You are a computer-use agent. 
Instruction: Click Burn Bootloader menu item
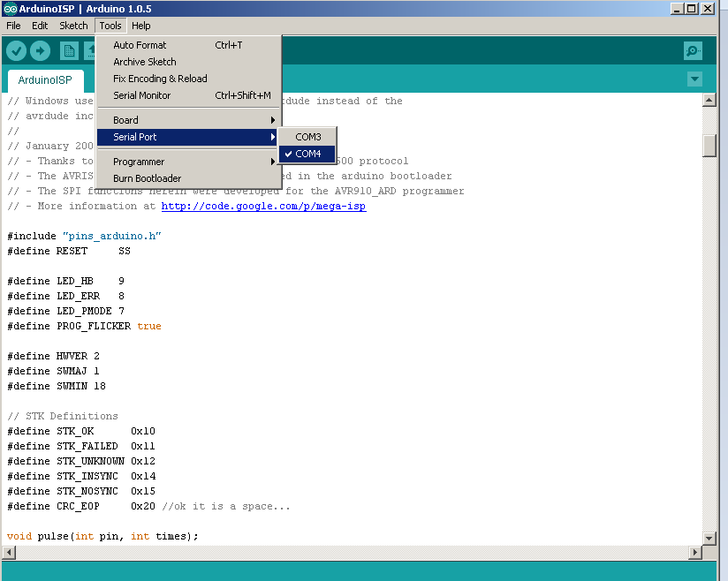click(x=188, y=178)
